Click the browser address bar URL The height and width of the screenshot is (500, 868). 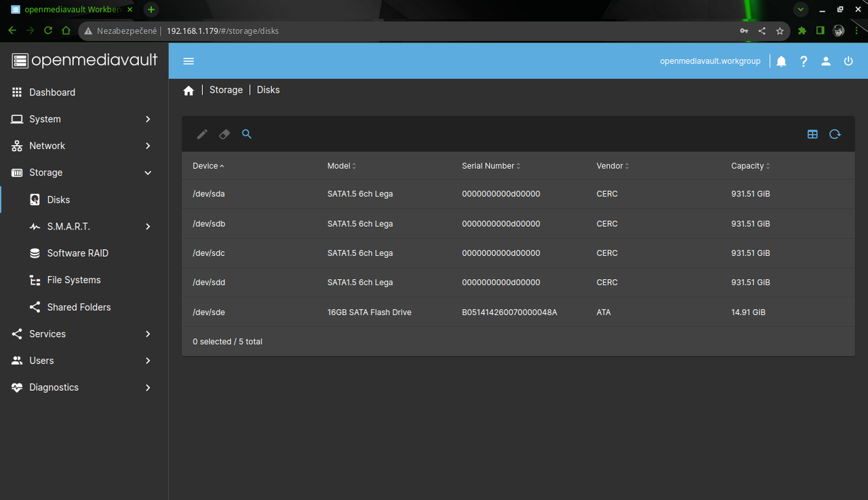point(222,30)
